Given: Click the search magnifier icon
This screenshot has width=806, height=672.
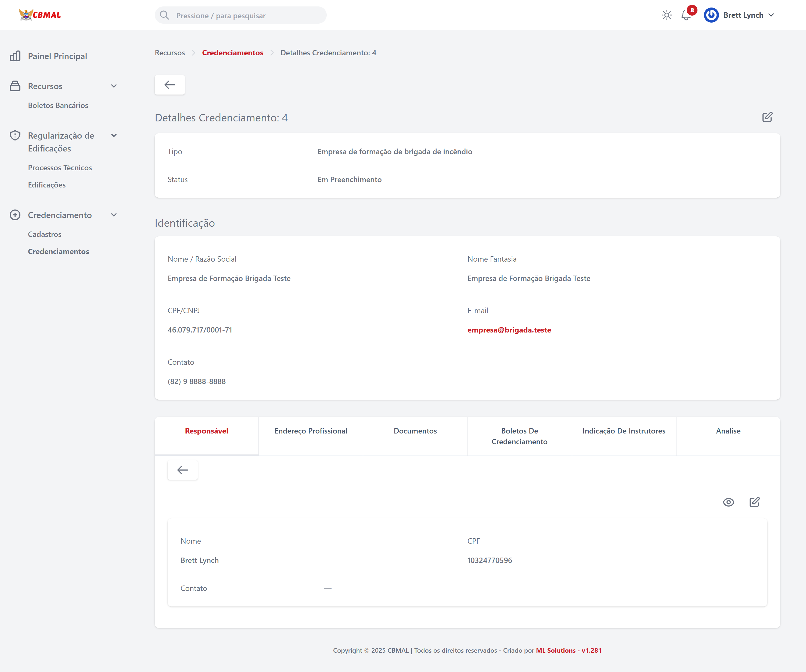Looking at the screenshot, I should (x=164, y=15).
